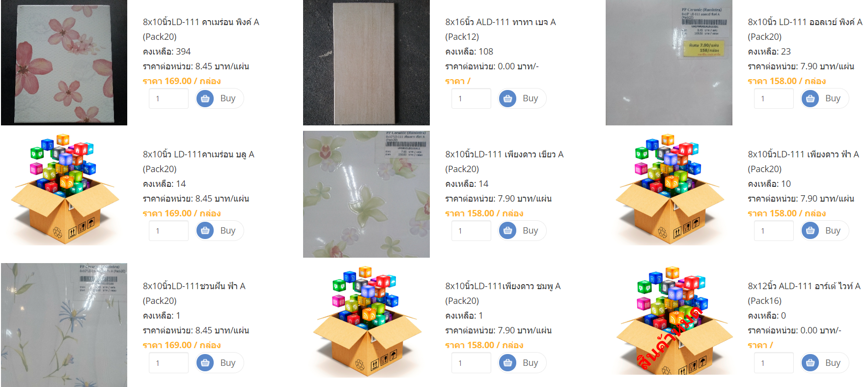The height and width of the screenshot is (387, 868).
Task: Click the Buy text for เพียงดาว ฟ้า A
Action: tap(833, 231)
